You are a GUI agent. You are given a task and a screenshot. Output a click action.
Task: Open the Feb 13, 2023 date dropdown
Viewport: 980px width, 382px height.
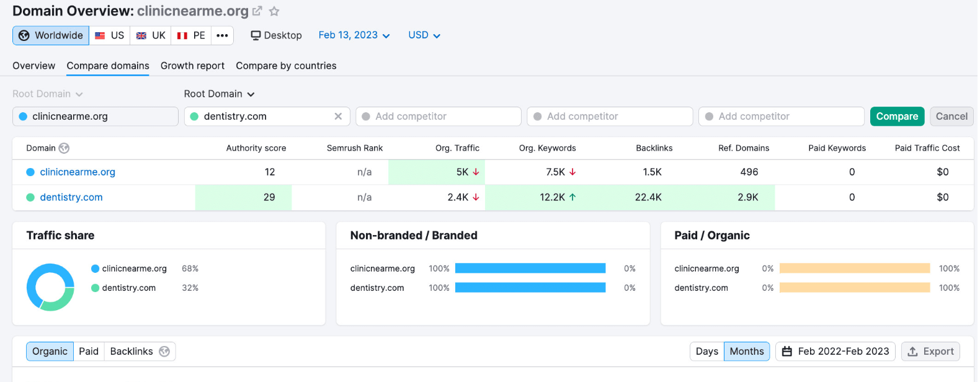point(354,35)
